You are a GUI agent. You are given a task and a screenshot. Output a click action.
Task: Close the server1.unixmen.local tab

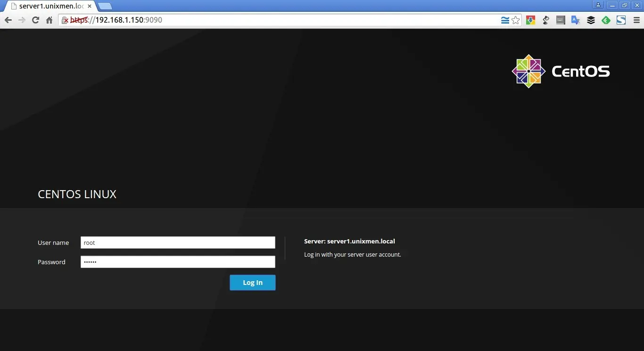(90, 6)
